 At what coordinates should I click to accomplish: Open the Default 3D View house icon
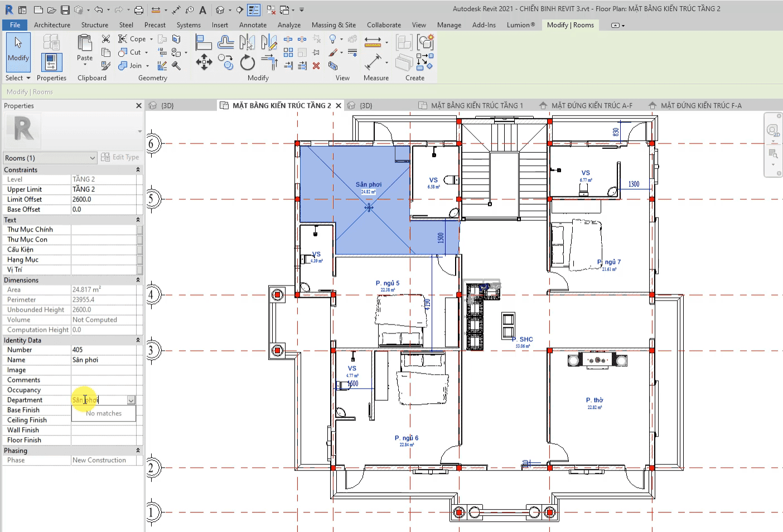point(221,10)
